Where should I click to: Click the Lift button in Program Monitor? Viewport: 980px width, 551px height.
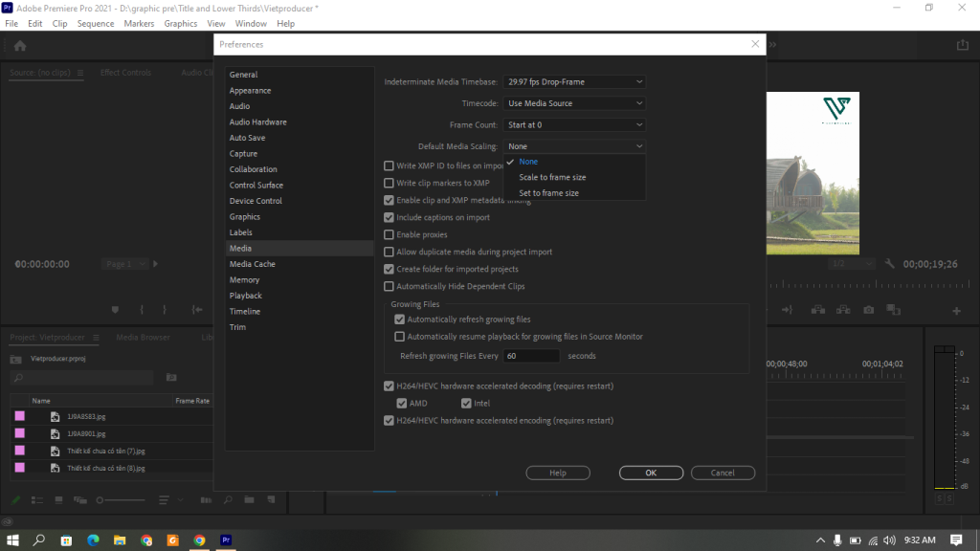pyautogui.click(x=818, y=310)
